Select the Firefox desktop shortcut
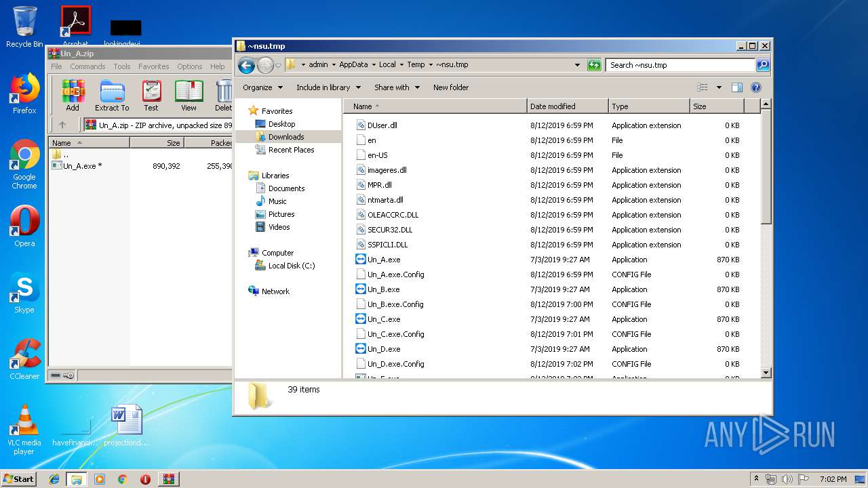 click(x=24, y=94)
